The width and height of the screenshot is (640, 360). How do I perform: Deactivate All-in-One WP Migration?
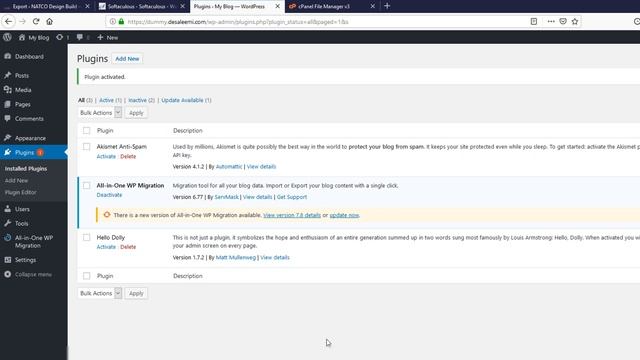109,195
